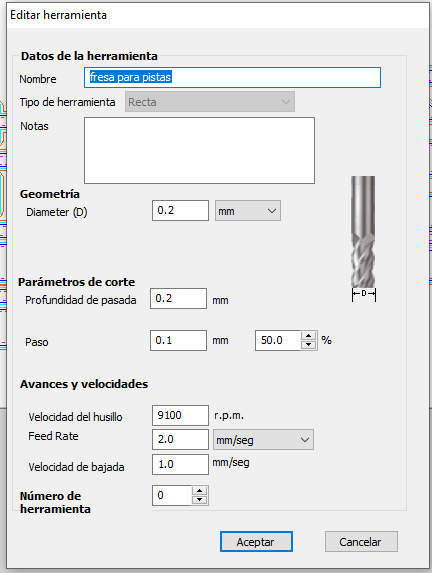Open the mm/seg feed units dropdown
Screen dimensions: 432x573
pos(263,440)
